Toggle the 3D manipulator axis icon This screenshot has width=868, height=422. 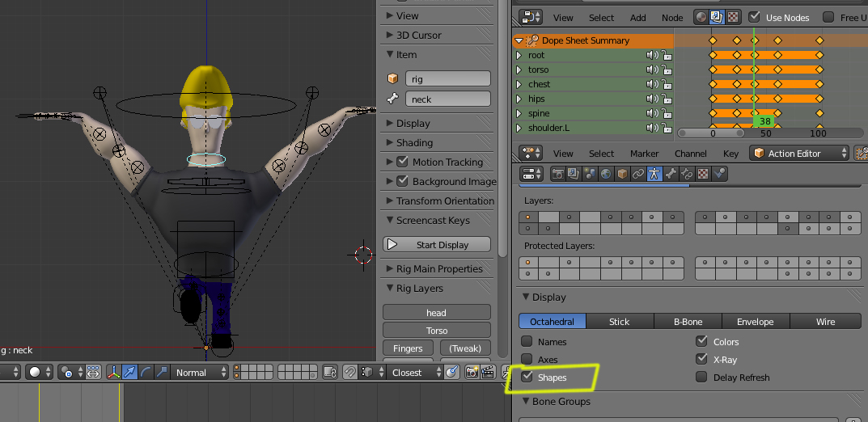(113, 372)
